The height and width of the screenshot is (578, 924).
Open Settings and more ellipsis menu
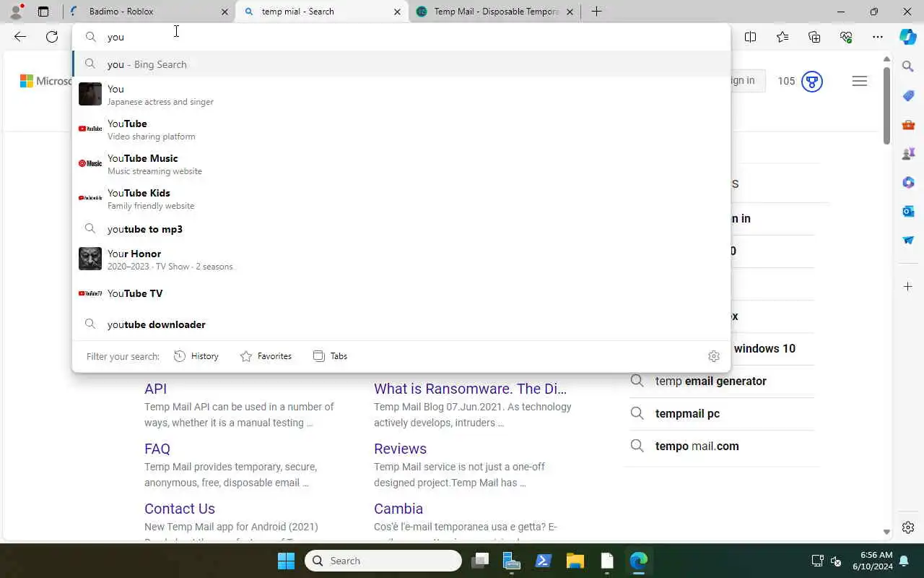[x=878, y=37]
